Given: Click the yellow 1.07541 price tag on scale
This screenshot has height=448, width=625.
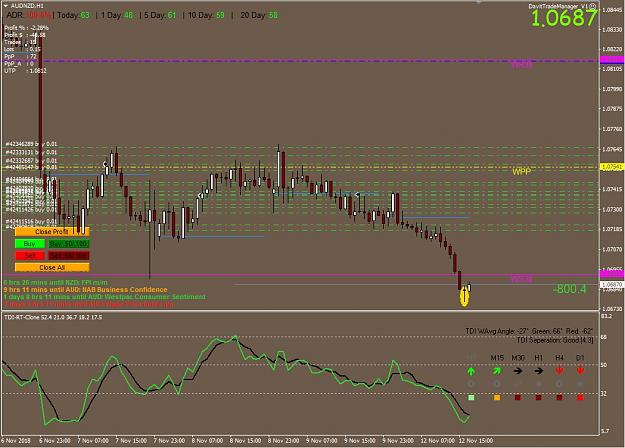Looking at the screenshot, I should (x=611, y=167).
